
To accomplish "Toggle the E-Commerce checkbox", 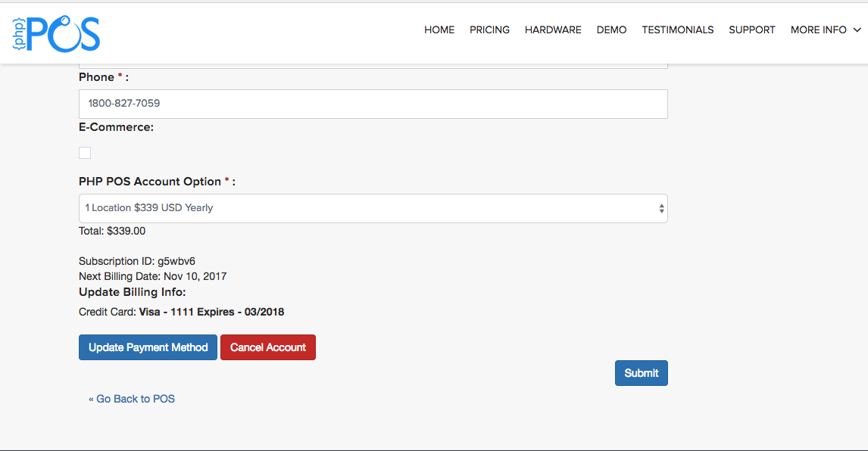I will (85, 153).
